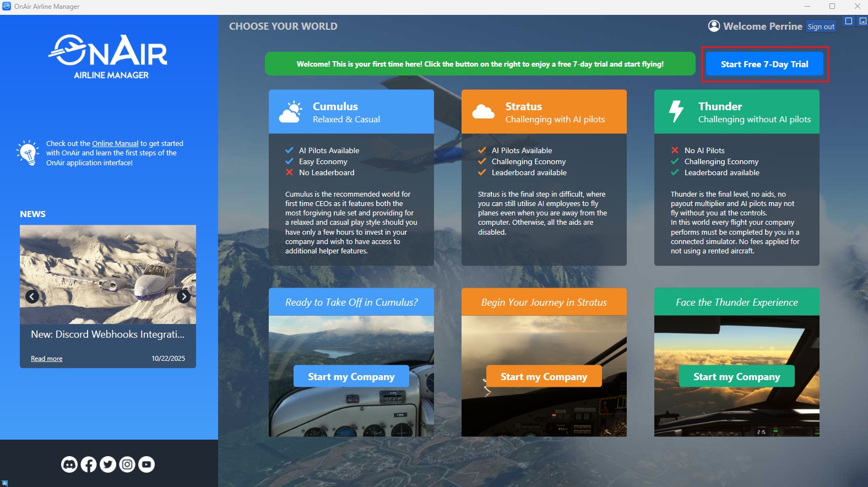This screenshot has height=487, width=868.
Task: Sign out of the Perrine account
Action: [821, 26]
